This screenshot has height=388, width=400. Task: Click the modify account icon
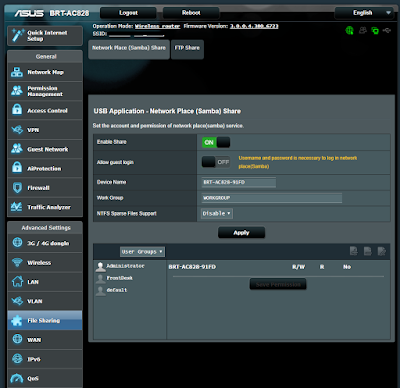[x=382, y=251]
